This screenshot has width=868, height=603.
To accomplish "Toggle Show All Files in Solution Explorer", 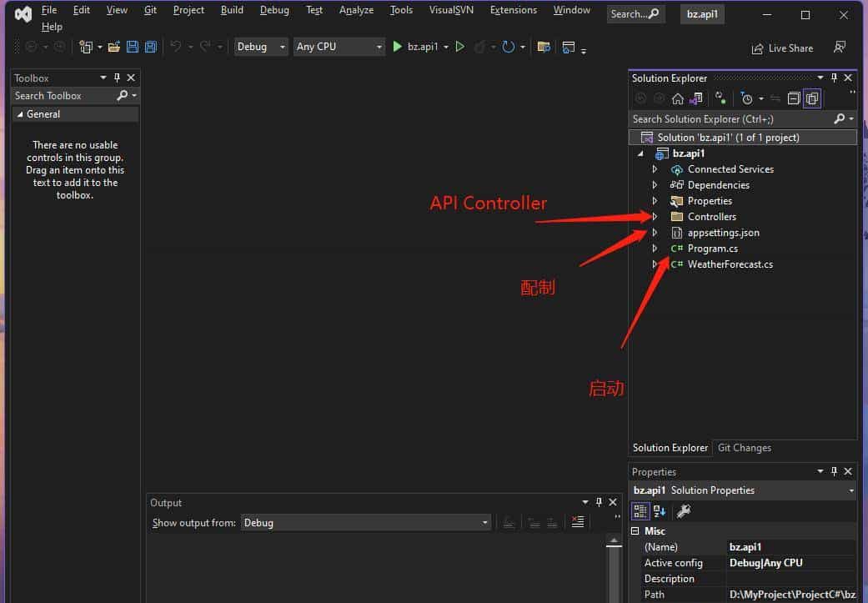I will pyautogui.click(x=812, y=98).
